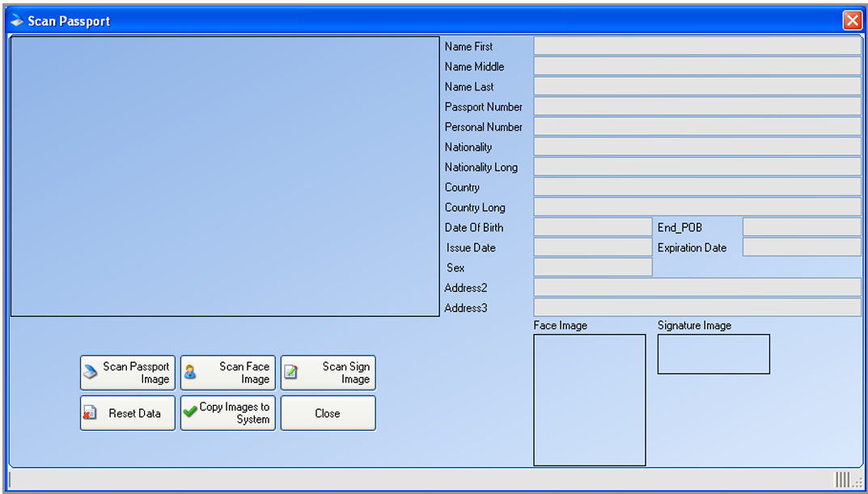This screenshot has width=868, height=494.
Task: Click the Scan Passport title bar icon
Action: pos(17,20)
